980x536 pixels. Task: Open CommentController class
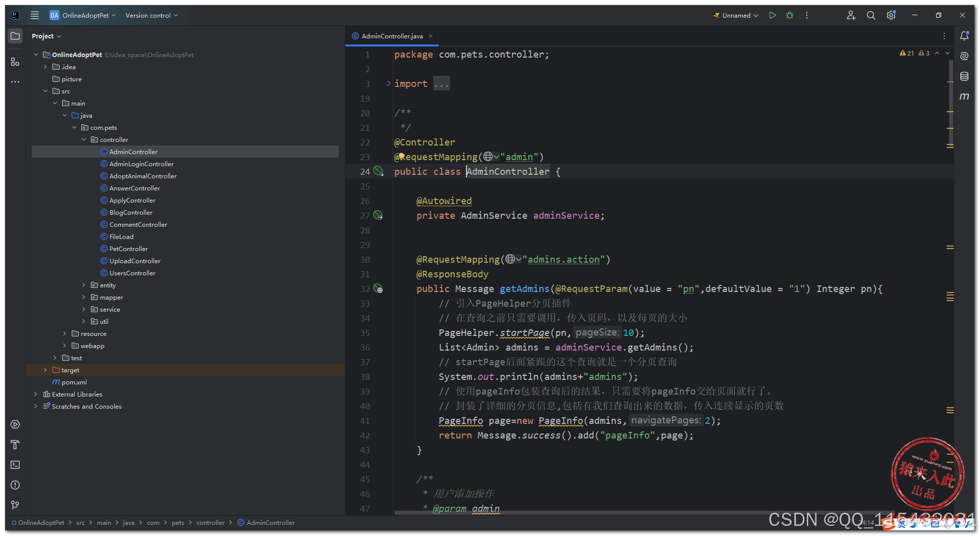[x=138, y=224]
